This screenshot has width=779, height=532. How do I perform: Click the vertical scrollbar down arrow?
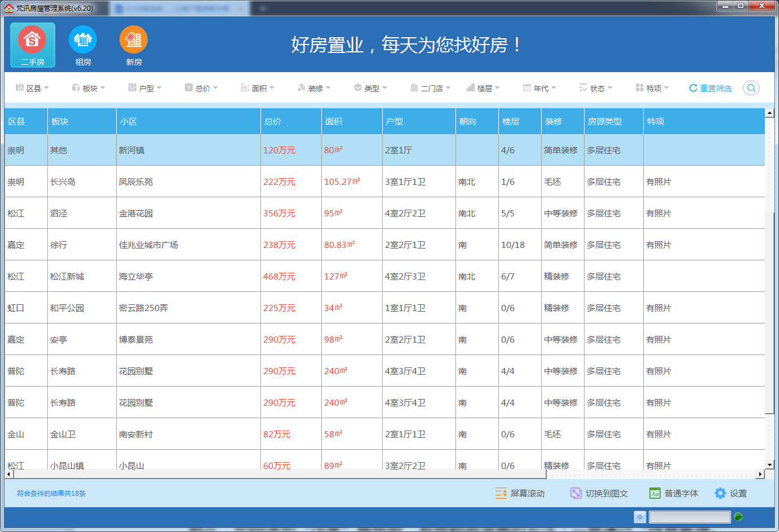[x=769, y=465]
